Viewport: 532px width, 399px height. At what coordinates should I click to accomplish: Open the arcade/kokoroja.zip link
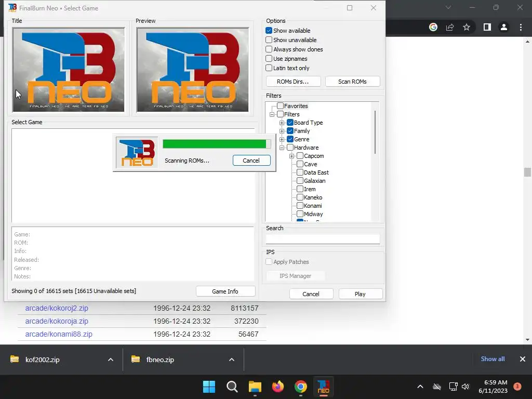[57, 321]
